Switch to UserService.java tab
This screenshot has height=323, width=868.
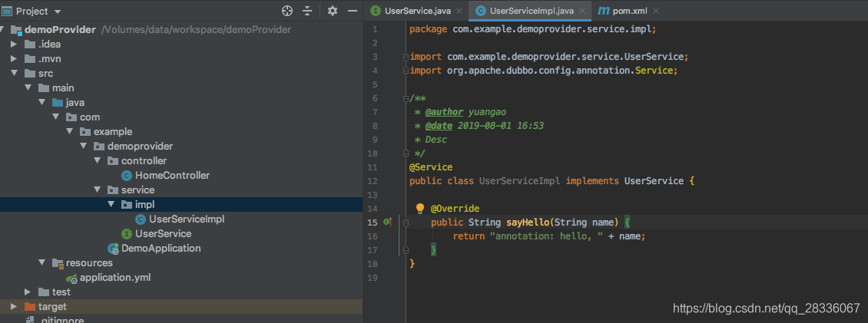pyautogui.click(x=418, y=11)
